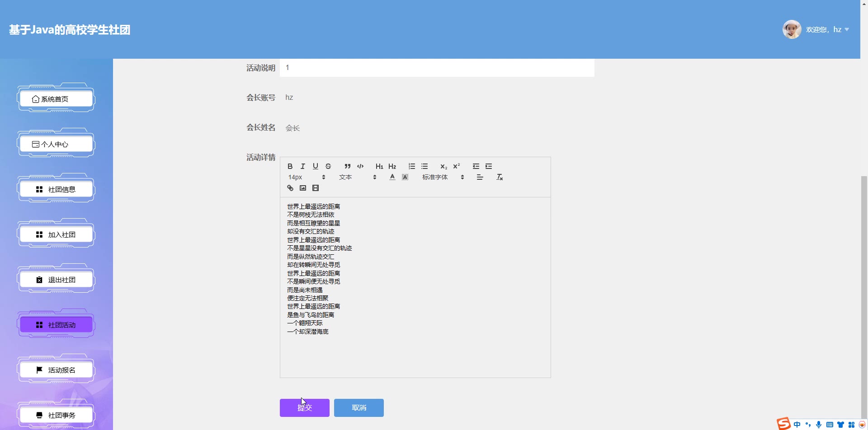Increase the text indent

point(489,166)
